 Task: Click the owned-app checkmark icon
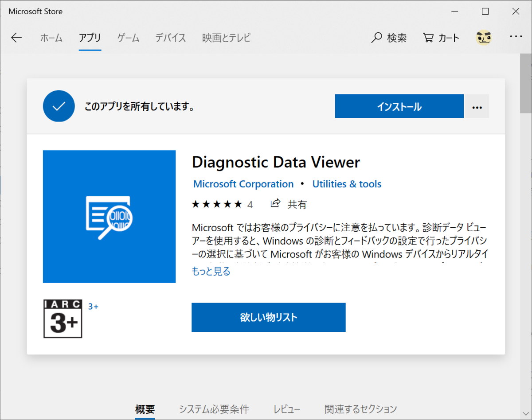tap(59, 106)
